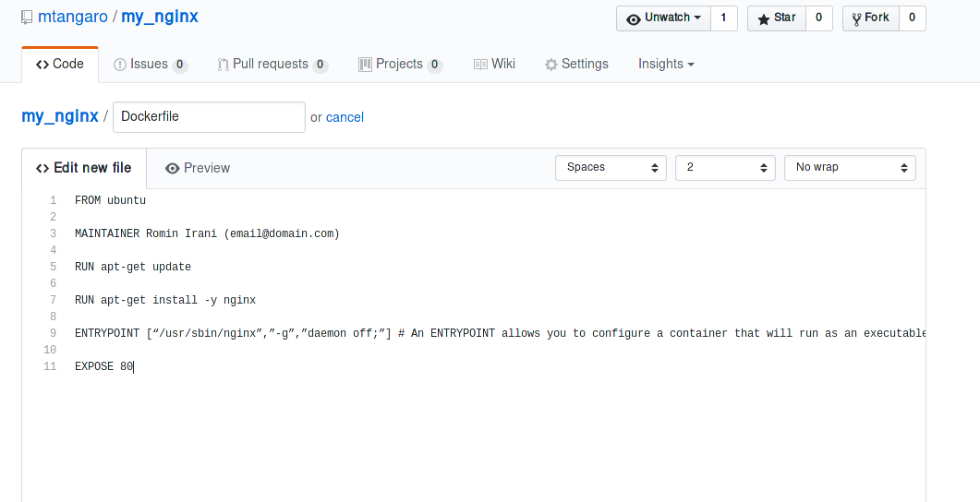Click the Pull requests branch icon
This screenshot has height=502, width=980.
[x=223, y=65]
